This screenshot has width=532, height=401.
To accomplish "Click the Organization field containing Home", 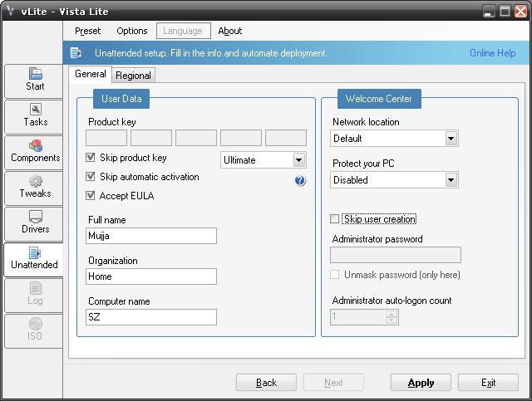I will (x=151, y=276).
